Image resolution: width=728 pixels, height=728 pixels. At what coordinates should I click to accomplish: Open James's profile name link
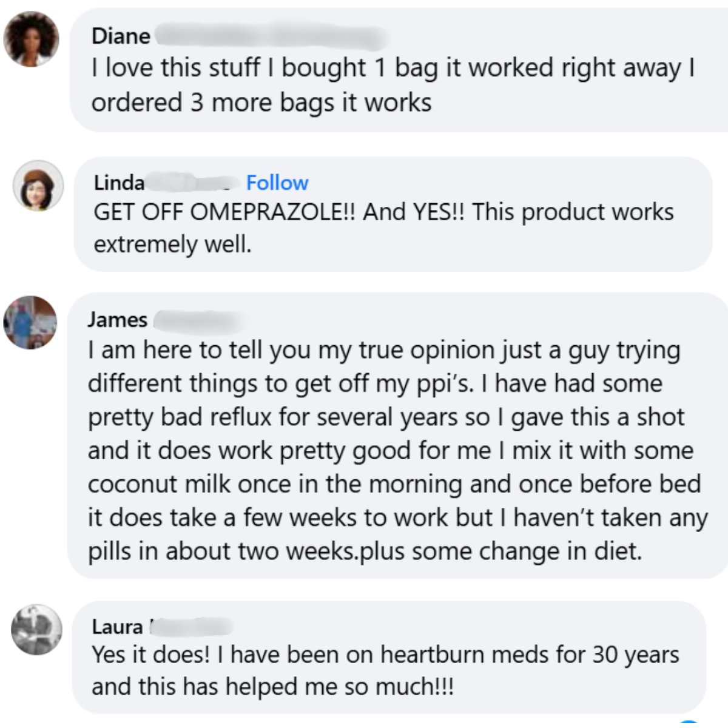tap(117, 319)
